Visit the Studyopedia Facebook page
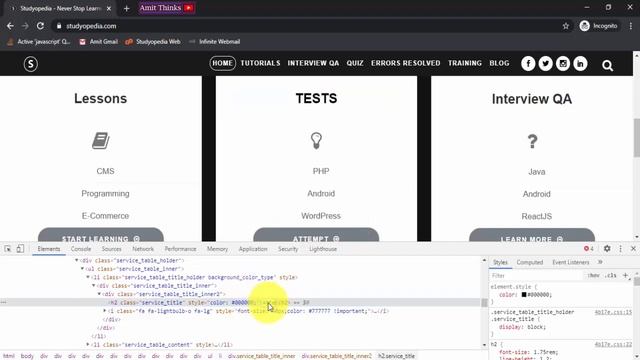 528,64
